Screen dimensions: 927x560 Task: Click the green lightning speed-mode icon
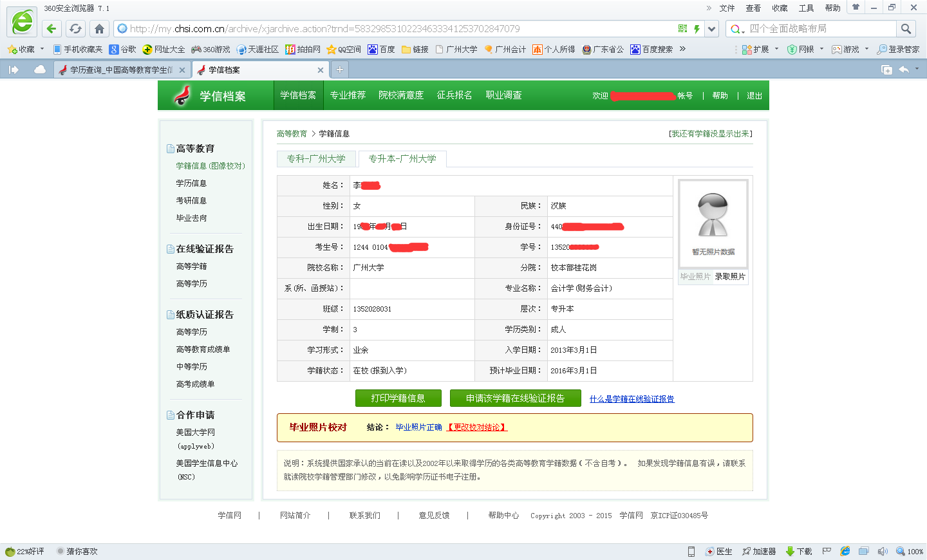point(697,28)
